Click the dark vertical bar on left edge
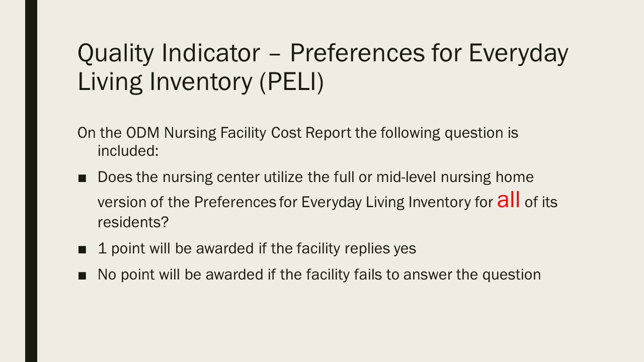 31,181
